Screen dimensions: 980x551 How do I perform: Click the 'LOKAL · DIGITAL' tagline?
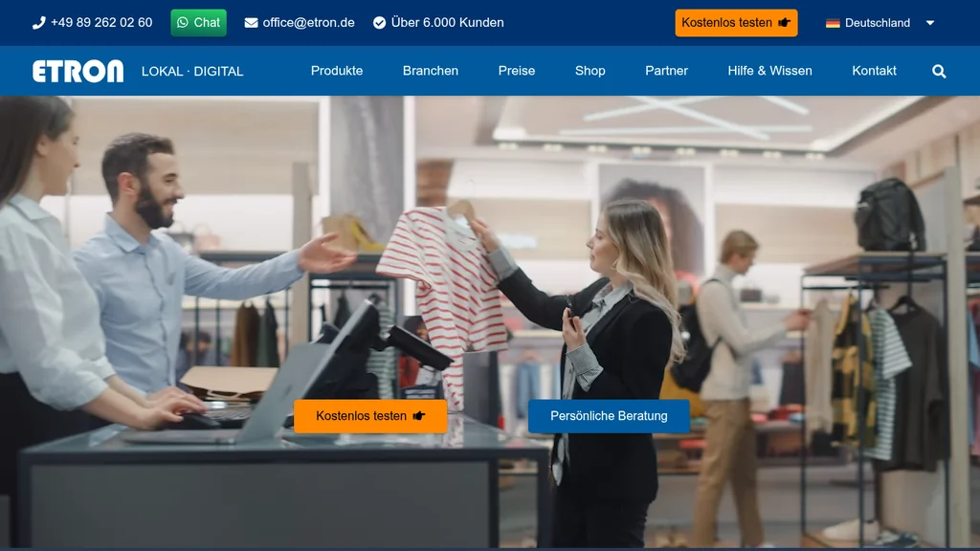click(192, 71)
